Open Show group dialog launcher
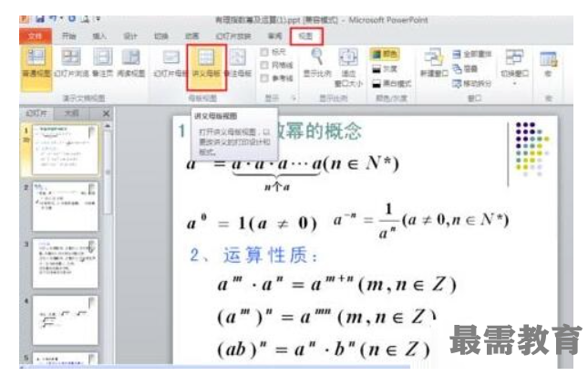This screenshot has width=588, height=376. click(294, 99)
